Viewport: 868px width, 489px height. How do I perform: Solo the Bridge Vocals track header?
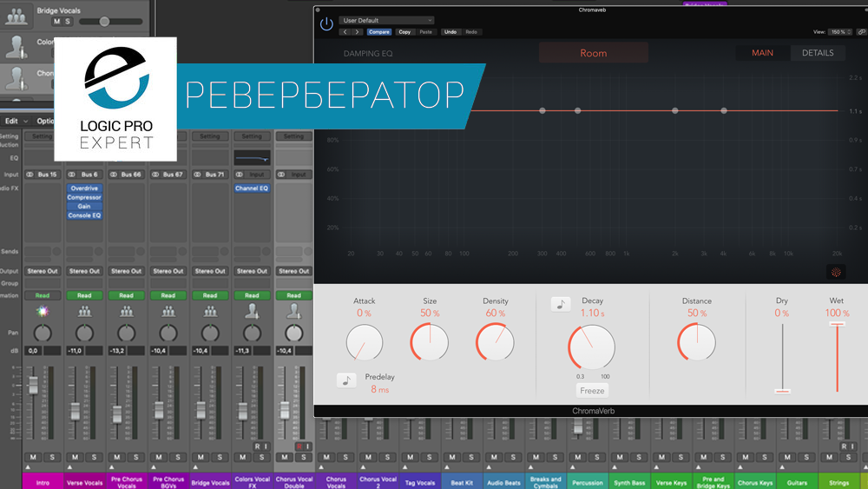click(x=68, y=22)
